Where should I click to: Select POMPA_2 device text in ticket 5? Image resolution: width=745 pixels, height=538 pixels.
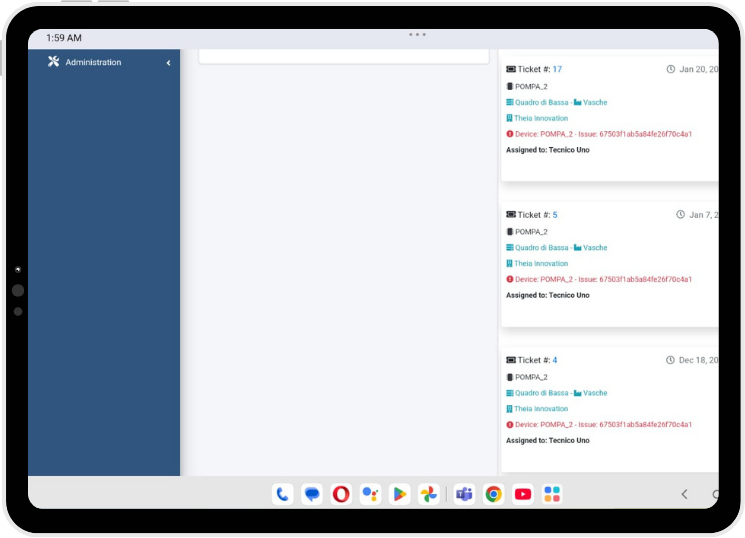(531, 232)
